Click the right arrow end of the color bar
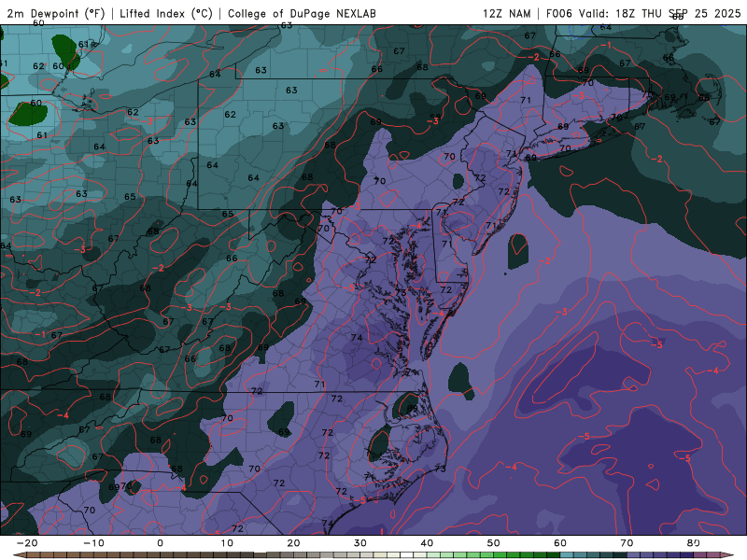Screen dimensions: 747x560 727,554
